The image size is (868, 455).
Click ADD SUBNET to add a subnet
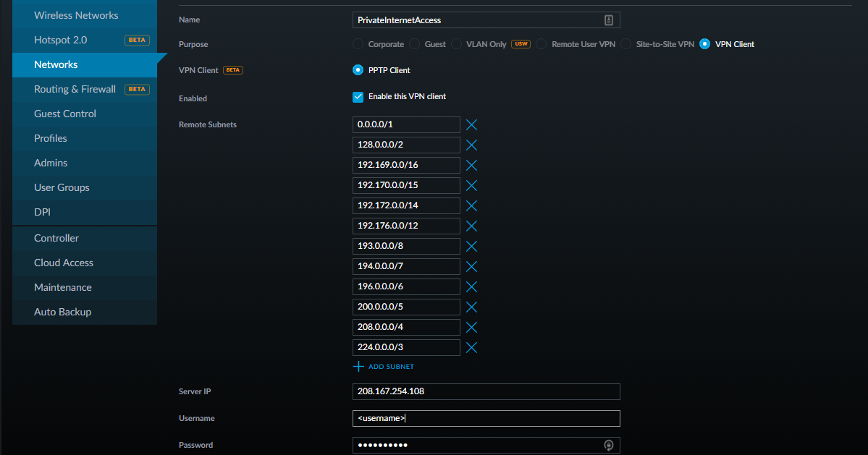(389, 366)
